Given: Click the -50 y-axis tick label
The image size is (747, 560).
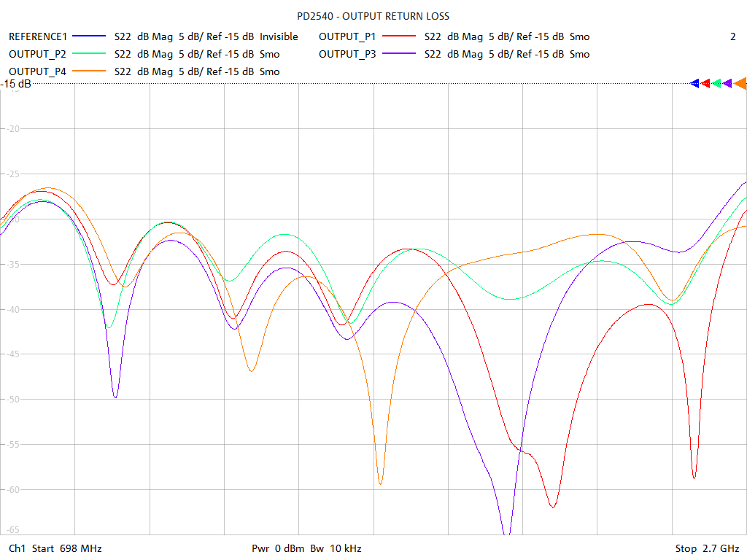Looking at the screenshot, I should point(12,400).
